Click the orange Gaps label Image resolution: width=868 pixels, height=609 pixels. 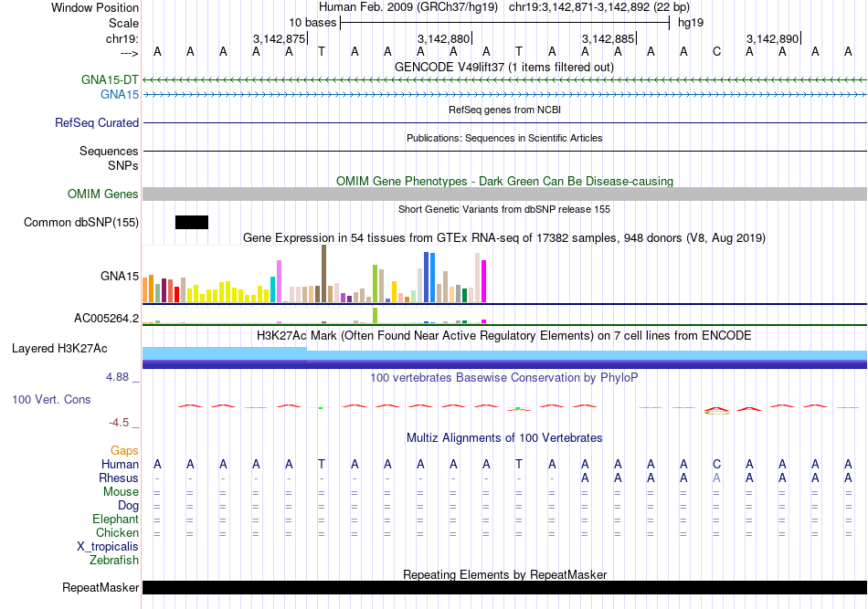pyautogui.click(x=124, y=451)
